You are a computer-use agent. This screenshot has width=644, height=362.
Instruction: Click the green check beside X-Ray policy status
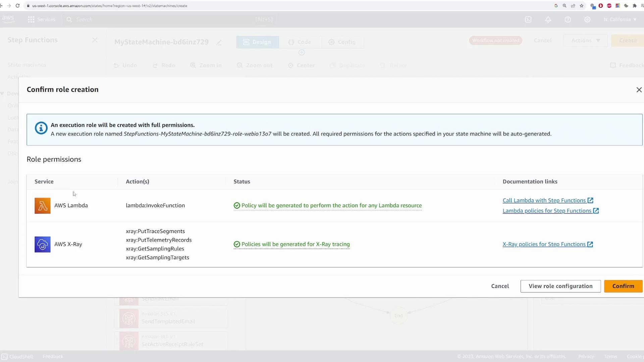coord(237,244)
